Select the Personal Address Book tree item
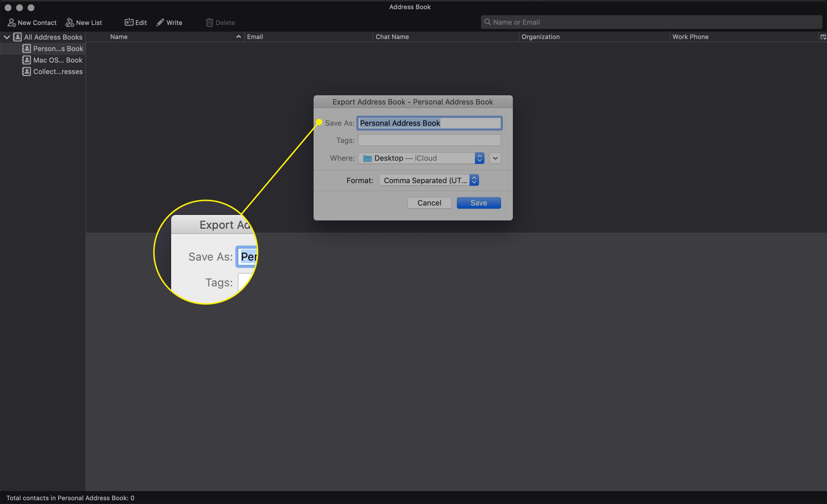This screenshot has height=504, width=827. [53, 49]
